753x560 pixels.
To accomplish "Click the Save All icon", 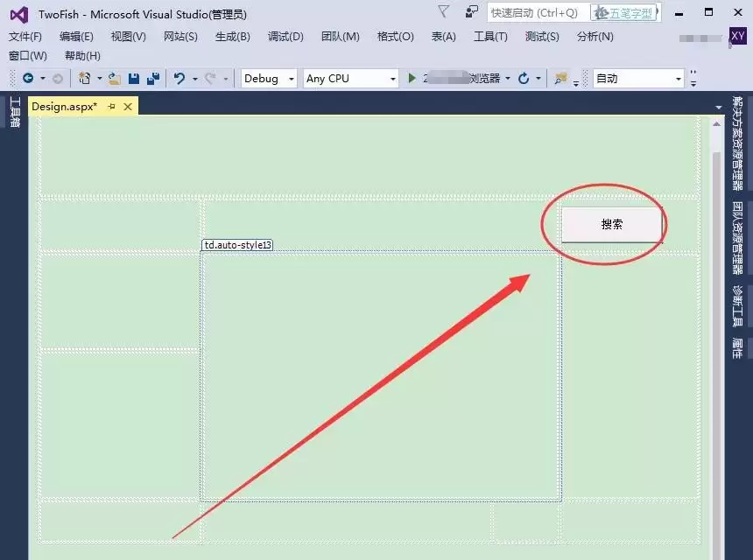I will pos(152,79).
